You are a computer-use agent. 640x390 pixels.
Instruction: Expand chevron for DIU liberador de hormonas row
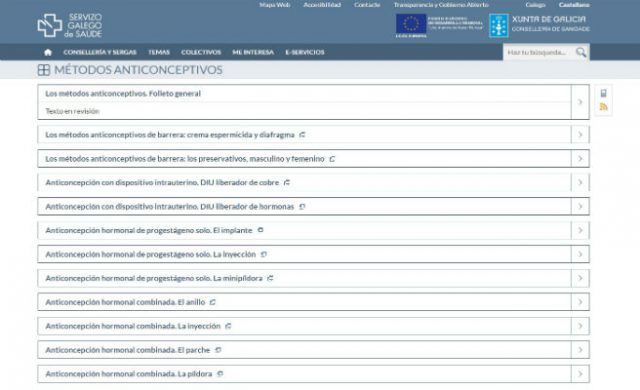[x=580, y=206]
